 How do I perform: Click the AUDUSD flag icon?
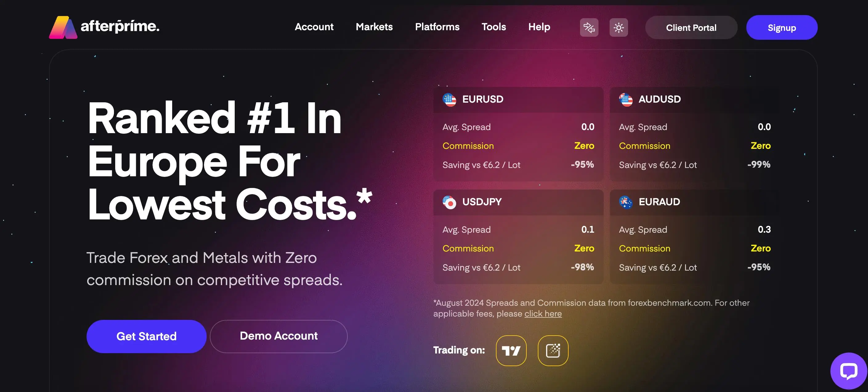click(626, 100)
